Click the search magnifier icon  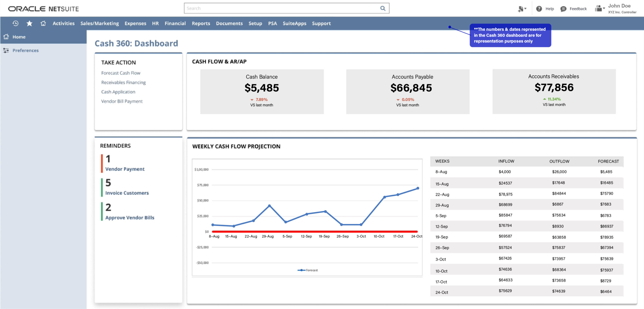coord(383,8)
